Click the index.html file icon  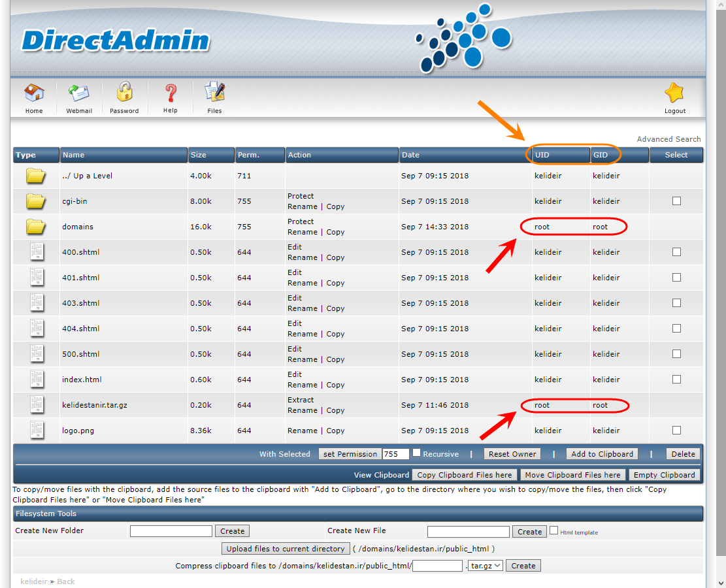click(37, 379)
